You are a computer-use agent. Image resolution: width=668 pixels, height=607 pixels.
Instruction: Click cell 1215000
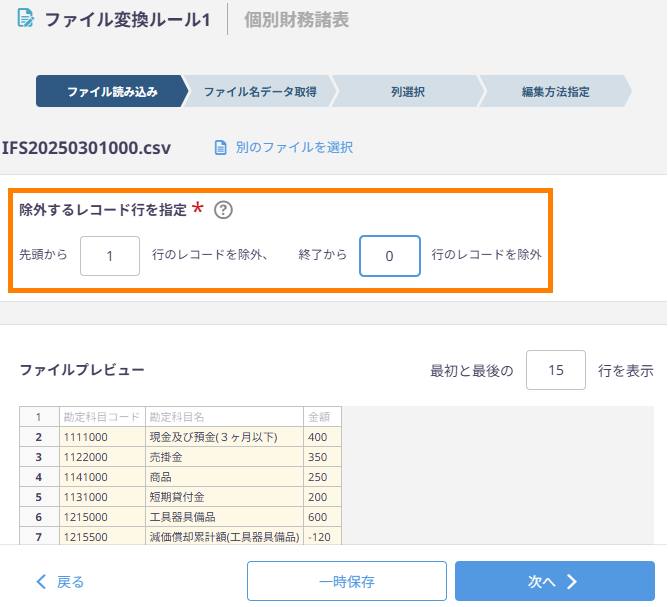click(102, 517)
